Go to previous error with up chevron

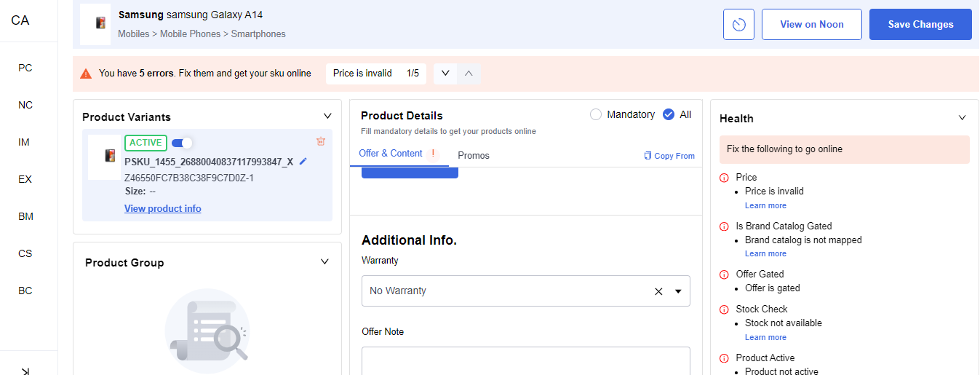point(469,74)
